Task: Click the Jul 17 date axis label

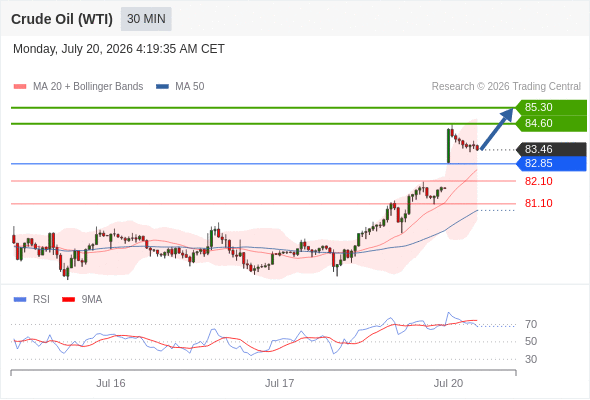Action: point(279,383)
